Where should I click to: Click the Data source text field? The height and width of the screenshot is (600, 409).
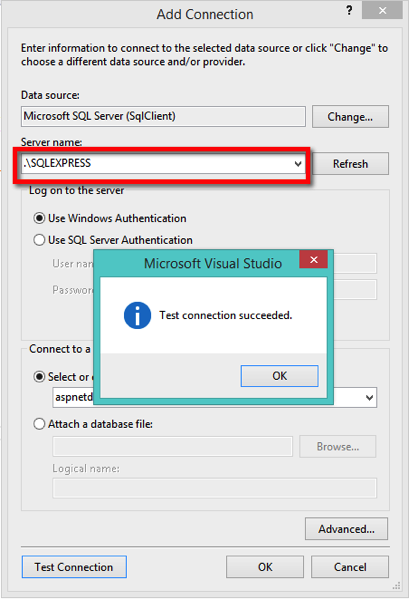[163, 116]
